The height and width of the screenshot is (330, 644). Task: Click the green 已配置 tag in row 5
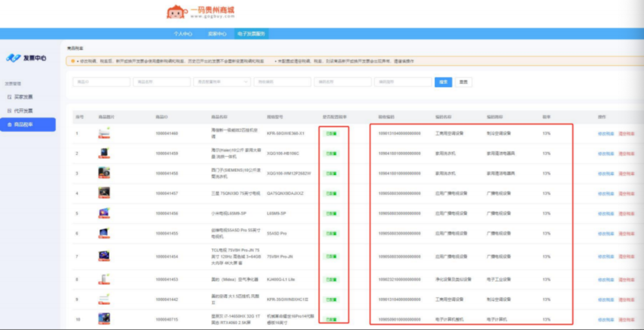click(x=330, y=213)
